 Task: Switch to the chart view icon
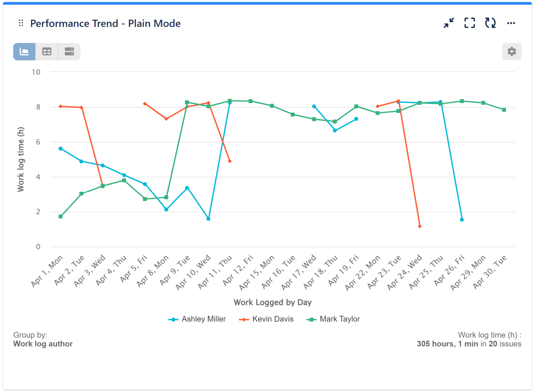pyautogui.click(x=23, y=51)
